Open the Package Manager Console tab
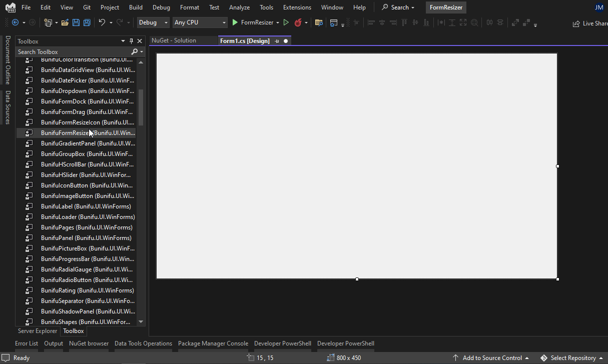 click(x=213, y=343)
